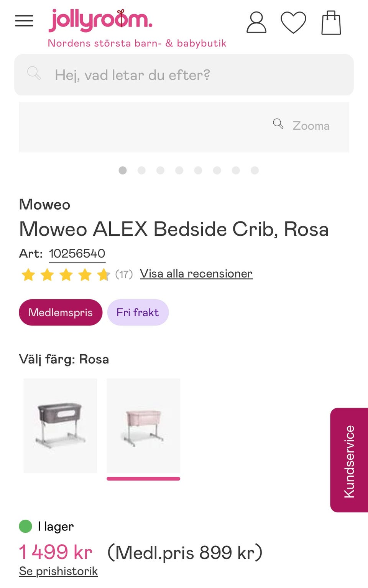Open 'Se prishistorik' link
Viewport: 368px width, 588px height.
pos(59,571)
